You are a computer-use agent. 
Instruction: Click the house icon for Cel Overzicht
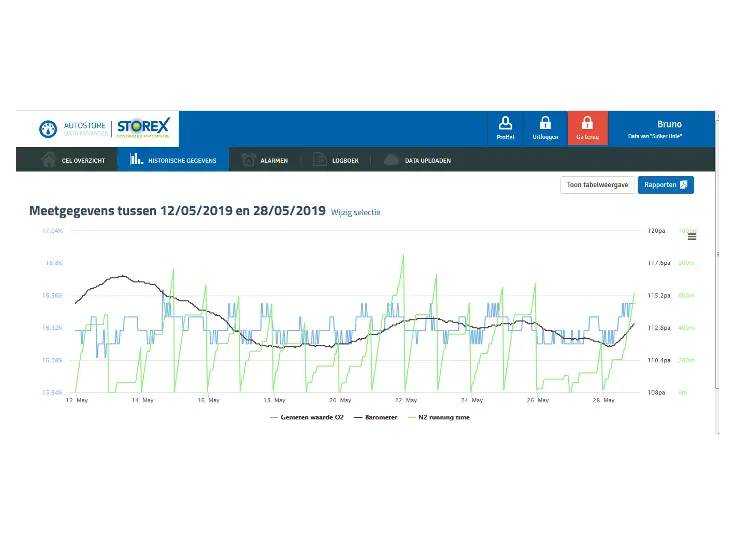pos(48,160)
